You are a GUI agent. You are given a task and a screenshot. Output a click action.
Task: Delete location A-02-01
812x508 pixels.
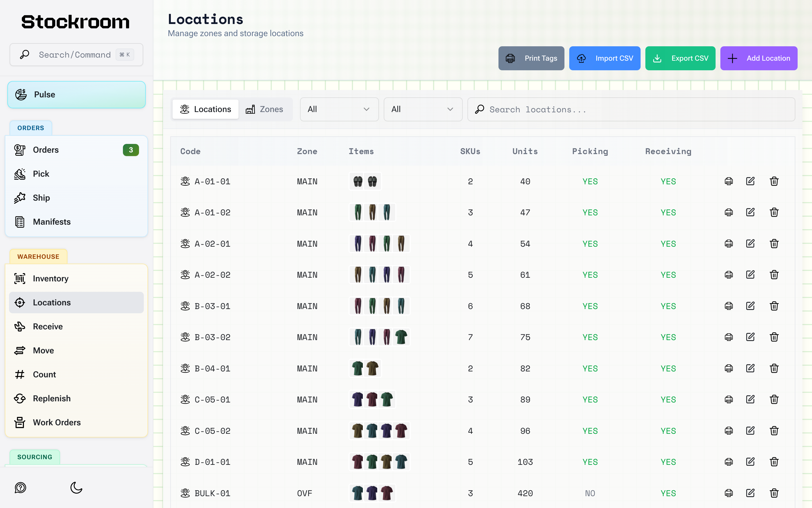[x=774, y=244]
